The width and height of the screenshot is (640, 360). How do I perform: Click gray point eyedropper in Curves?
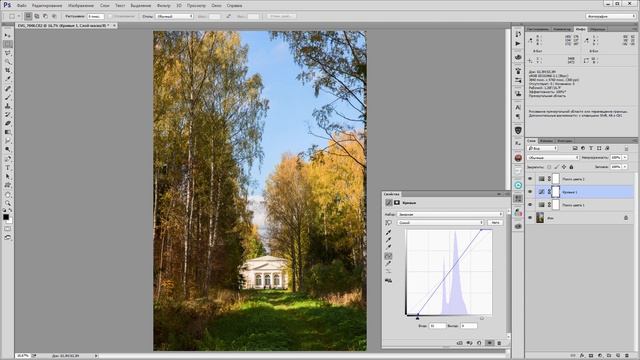pyautogui.click(x=389, y=240)
